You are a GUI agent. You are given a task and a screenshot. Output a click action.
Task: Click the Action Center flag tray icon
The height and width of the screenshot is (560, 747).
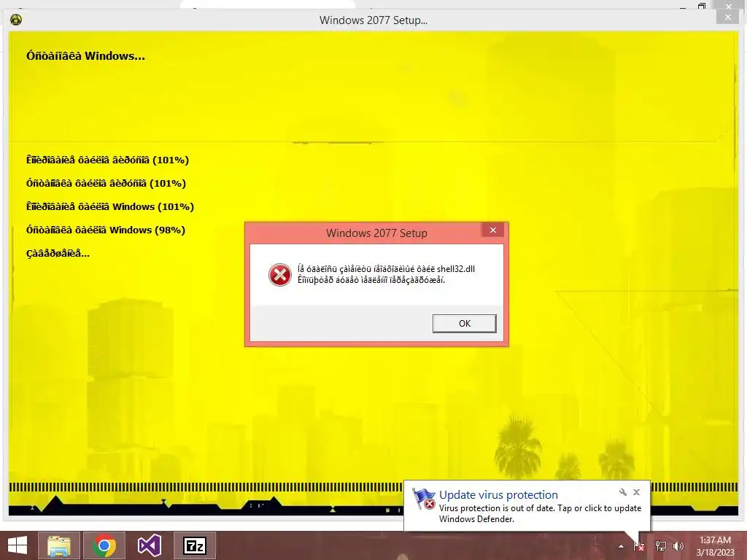coord(639,546)
